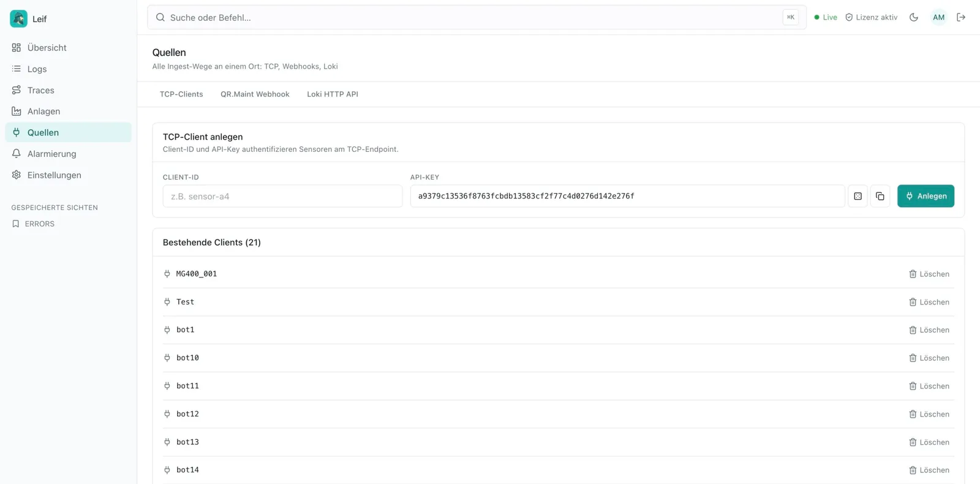Click the plug icon beside bot14
This screenshot has width=980, height=484.
(167, 470)
